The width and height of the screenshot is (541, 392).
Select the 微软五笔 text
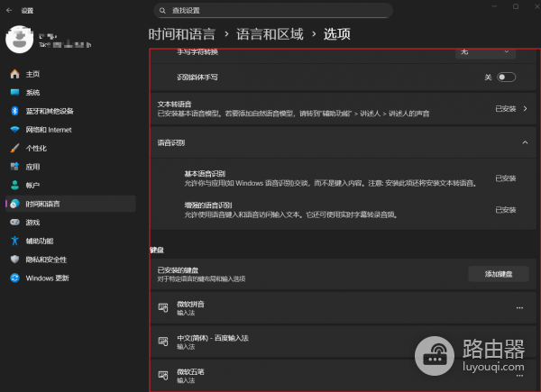point(190,371)
